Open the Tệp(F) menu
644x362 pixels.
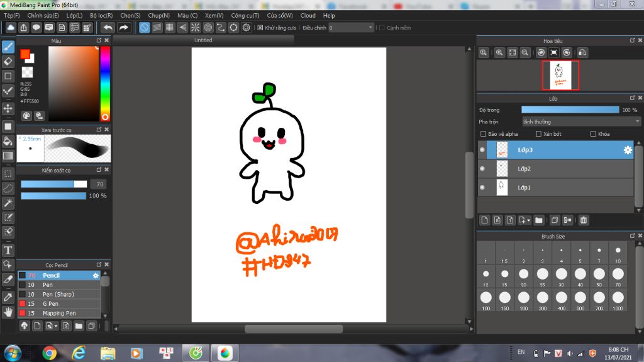[12, 16]
